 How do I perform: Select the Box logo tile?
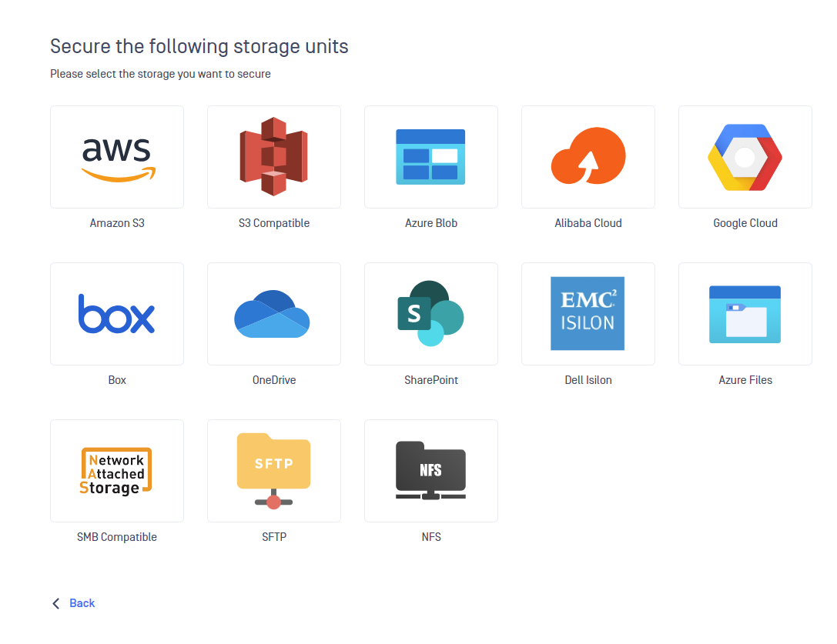point(117,314)
